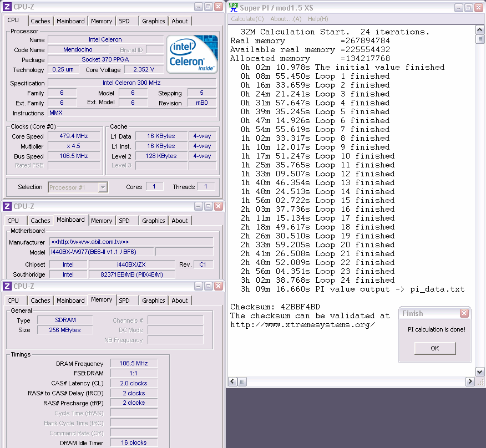Close the CPU-Z Memory window
Screen dimensions: 486x448
(x=219, y=286)
